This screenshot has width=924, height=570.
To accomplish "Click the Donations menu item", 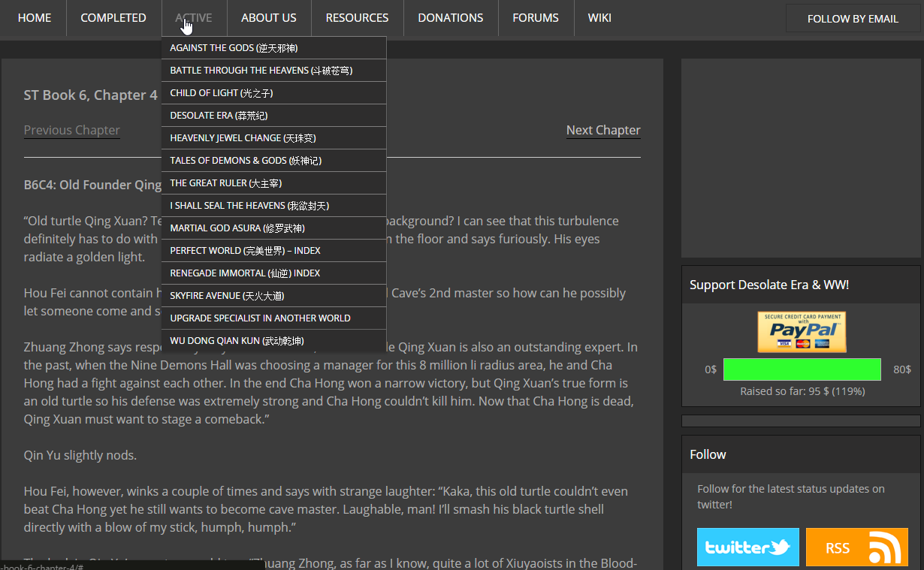I will point(451,17).
